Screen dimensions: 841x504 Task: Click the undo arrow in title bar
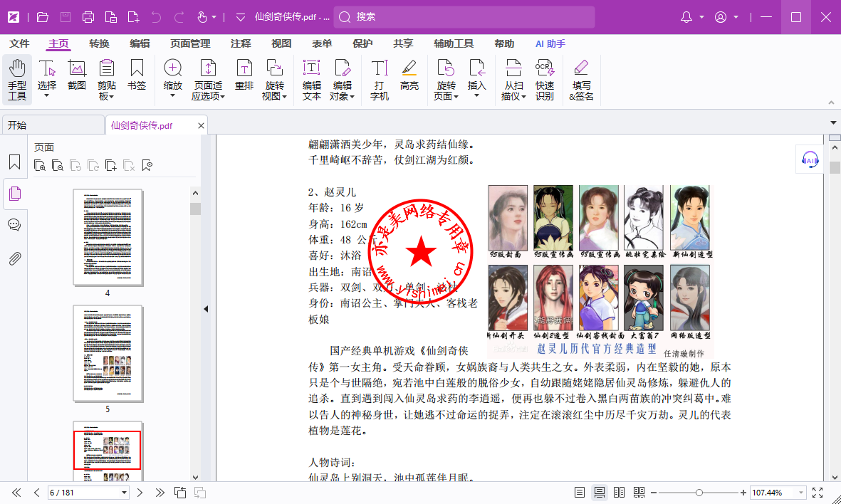point(156,17)
